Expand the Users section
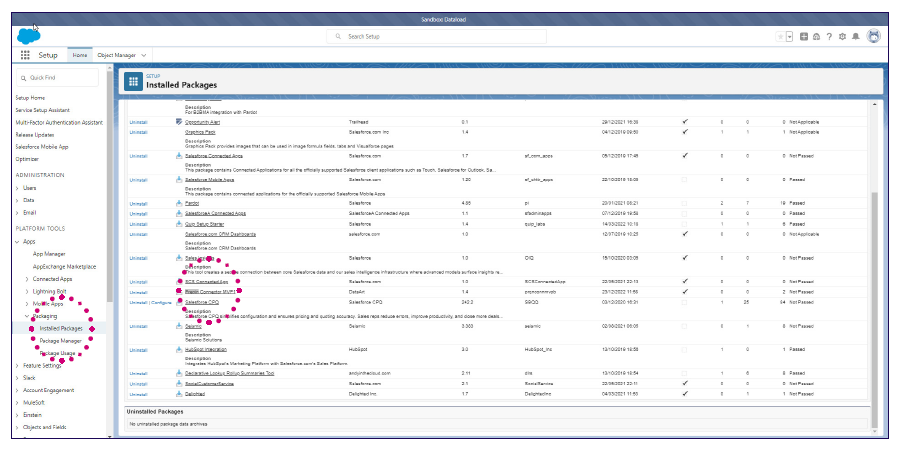The height and width of the screenshot is (456, 907). coord(17,188)
